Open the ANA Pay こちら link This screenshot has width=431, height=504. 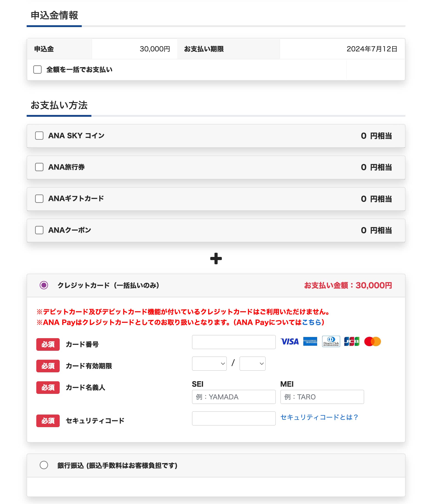pyautogui.click(x=311, y=322)
